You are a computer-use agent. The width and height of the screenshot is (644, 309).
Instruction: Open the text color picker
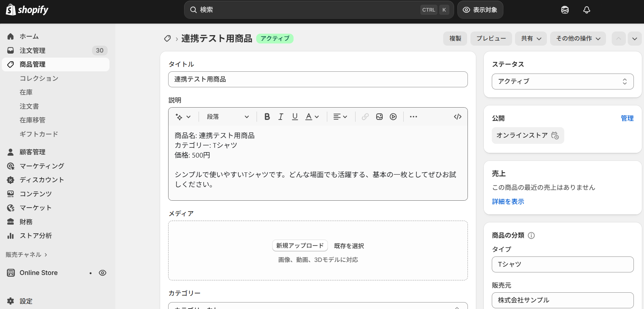coord(312,117)
